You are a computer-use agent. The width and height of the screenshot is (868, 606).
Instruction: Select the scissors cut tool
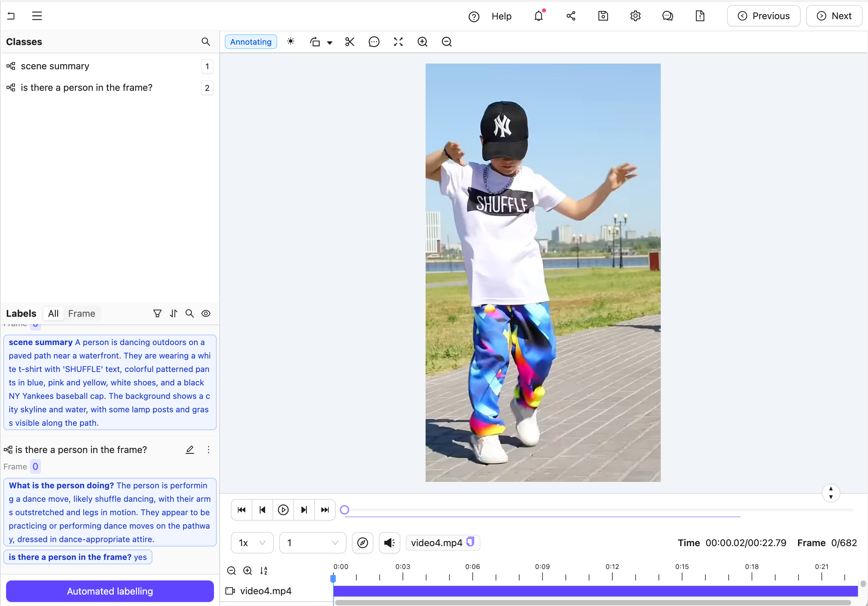pyautogui.click(x=350, y=42)
